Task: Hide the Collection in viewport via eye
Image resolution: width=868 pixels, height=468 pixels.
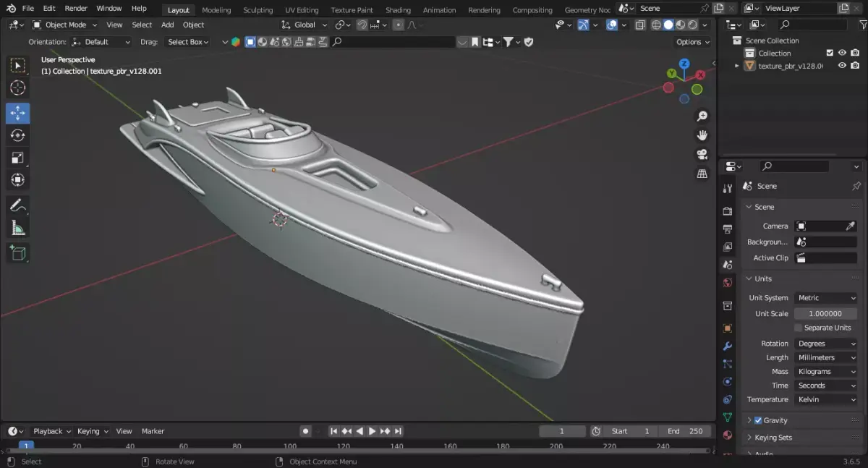Action: [x=842, y=53]
